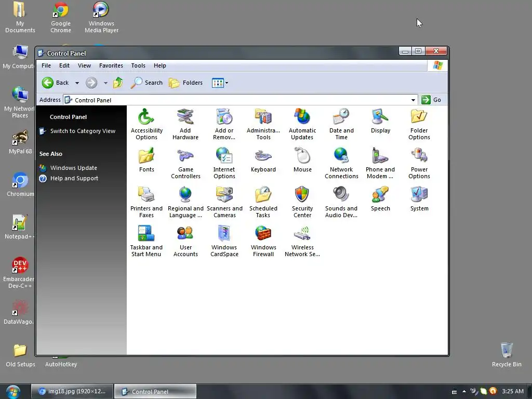This screenshot has height=399, width=532.
Task: Open Add Hardware applet
Action: click(x=185, y=124)
